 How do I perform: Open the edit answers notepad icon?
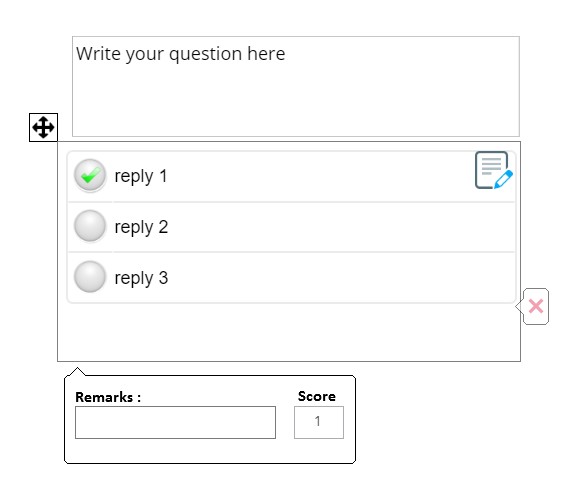494,170
